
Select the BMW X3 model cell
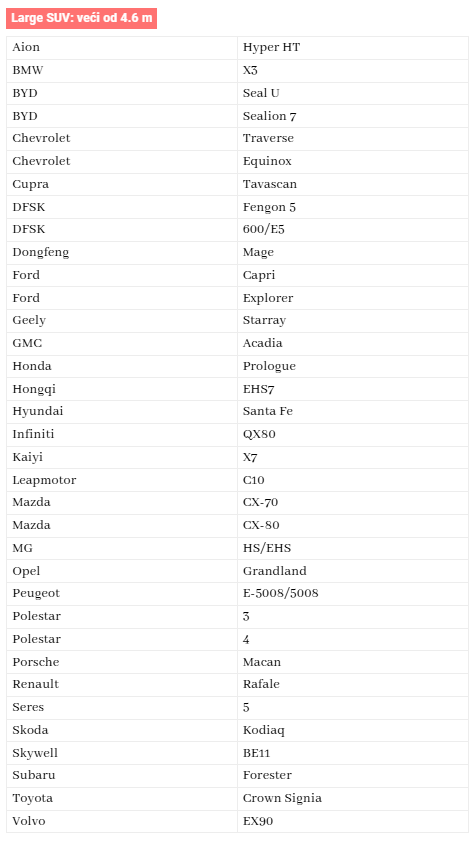[x=353, y=71]
